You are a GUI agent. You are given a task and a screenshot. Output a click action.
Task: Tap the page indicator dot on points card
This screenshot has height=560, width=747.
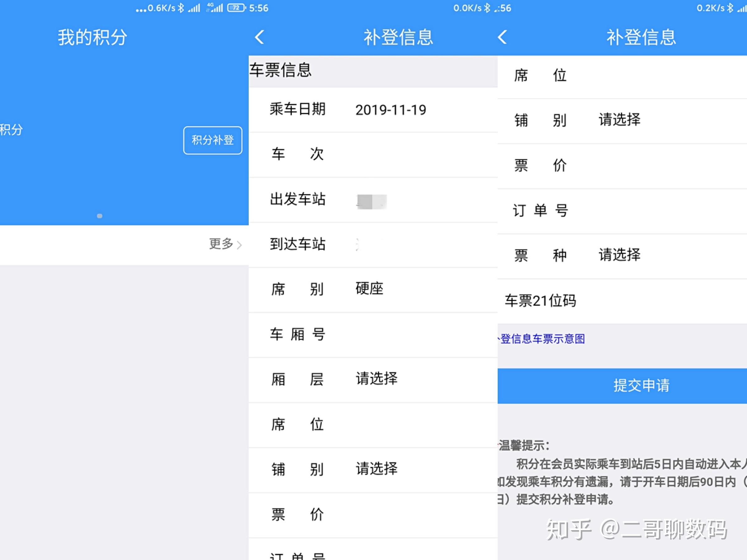pos(100,216)
